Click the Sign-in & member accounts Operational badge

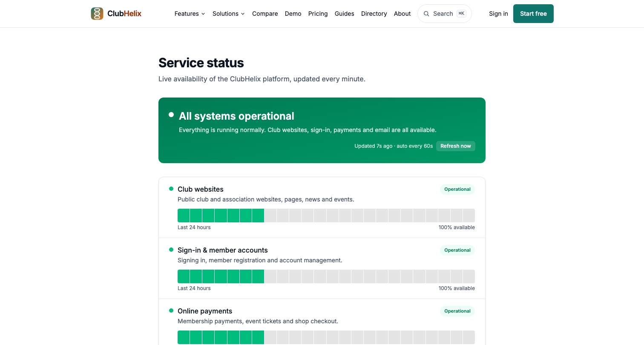pos(457,250)
